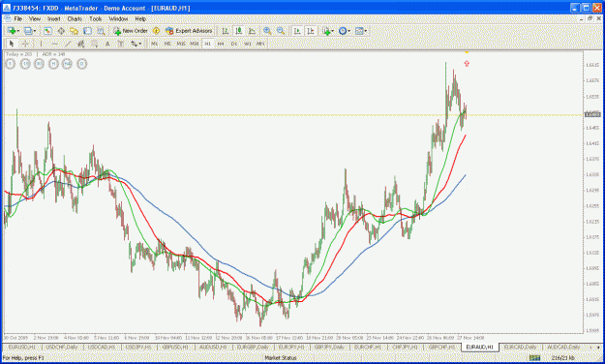The width and height of the screenshot is (605, 364).
Task: Select the H4 timeframe button
Action: click(221, 44)
